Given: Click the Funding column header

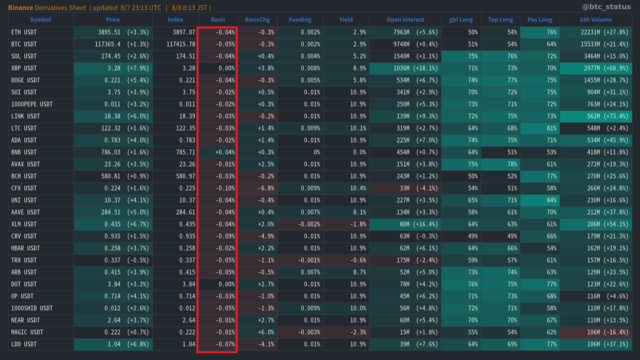Looking at the screenshot, I should tap(300, 20).
